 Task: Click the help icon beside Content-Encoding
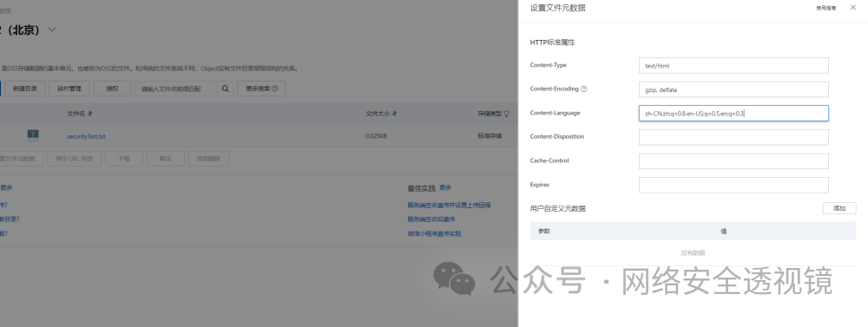[583, 89]
